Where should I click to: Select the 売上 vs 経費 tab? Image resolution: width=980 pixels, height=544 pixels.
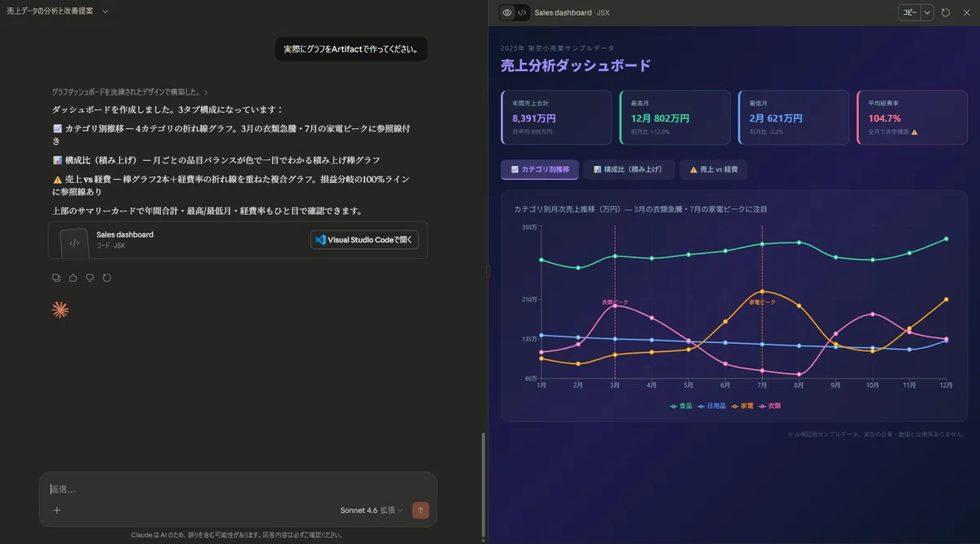714,170
